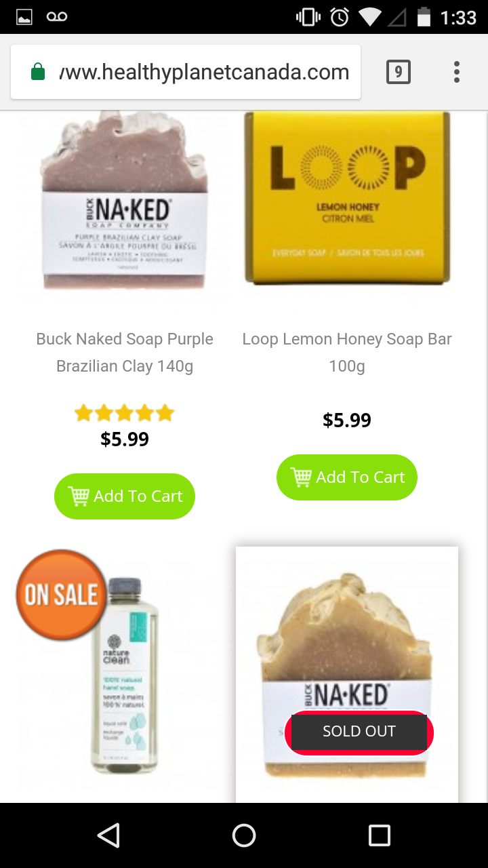Image resolution: width=488 pixels, height=868 pixels.
Task: Add Buck Naked Purple Clay soap to cart
Action: (x=125, y=496)
